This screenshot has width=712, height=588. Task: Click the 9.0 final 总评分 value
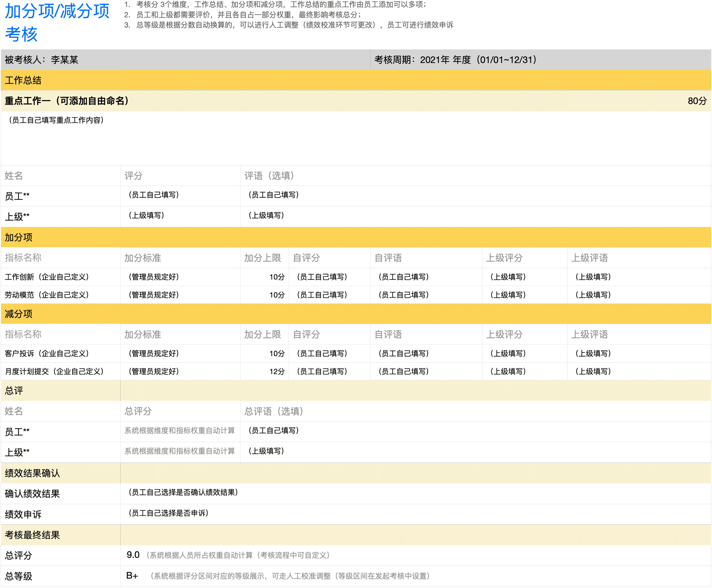pos(133,555)
